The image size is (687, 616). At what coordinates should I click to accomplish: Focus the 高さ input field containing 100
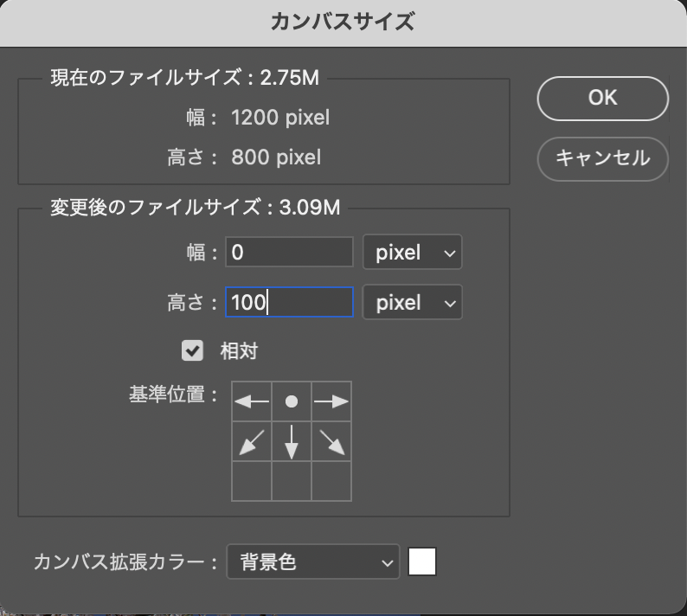[289, 303]
